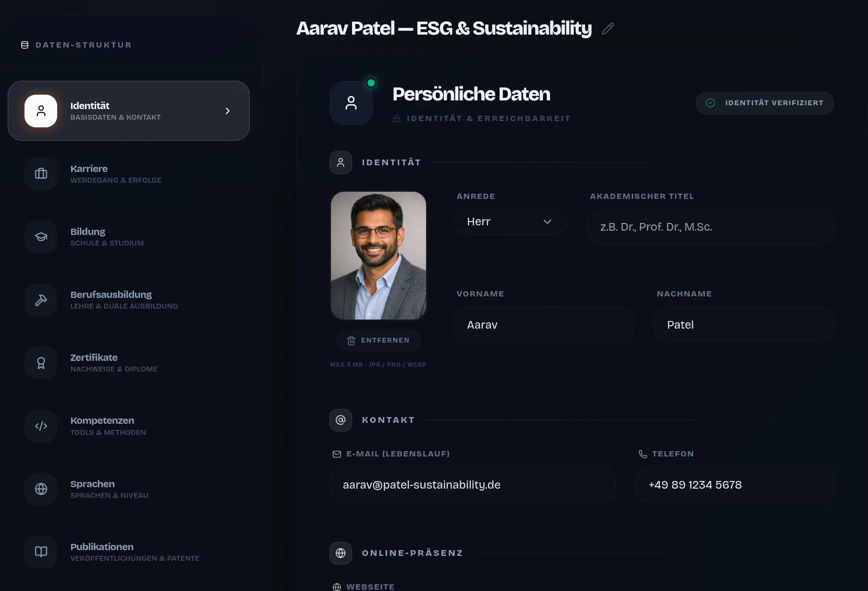Open the Berufsausbildung hammer icon
Screen dimensions: 868x591
(41, 300)
